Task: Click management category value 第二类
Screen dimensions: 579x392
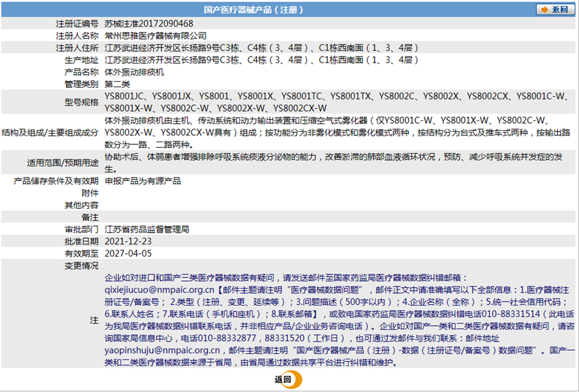Action: [x=117, y=84]
